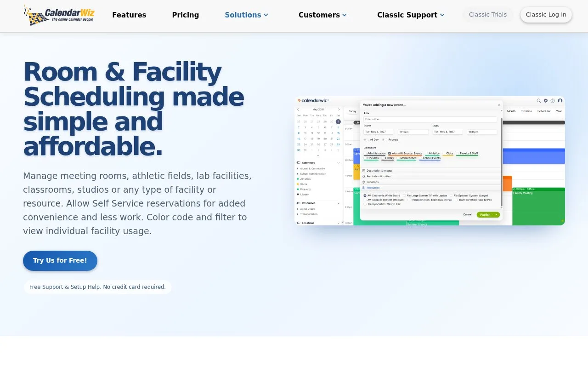Click the Resources icon in the event dialog
Viewport: 588px width, 368px height.
pyautogui.click(x=364, y=188)
